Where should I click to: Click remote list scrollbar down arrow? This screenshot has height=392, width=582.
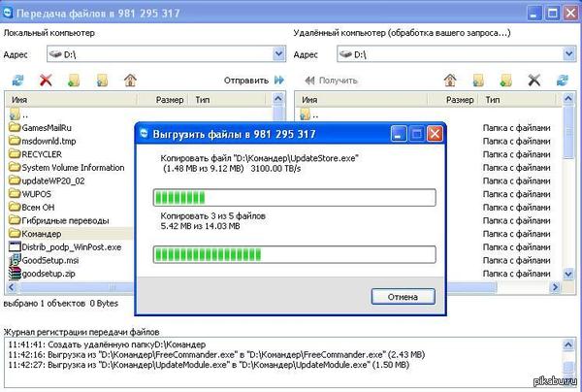click(x=568, y=275)
